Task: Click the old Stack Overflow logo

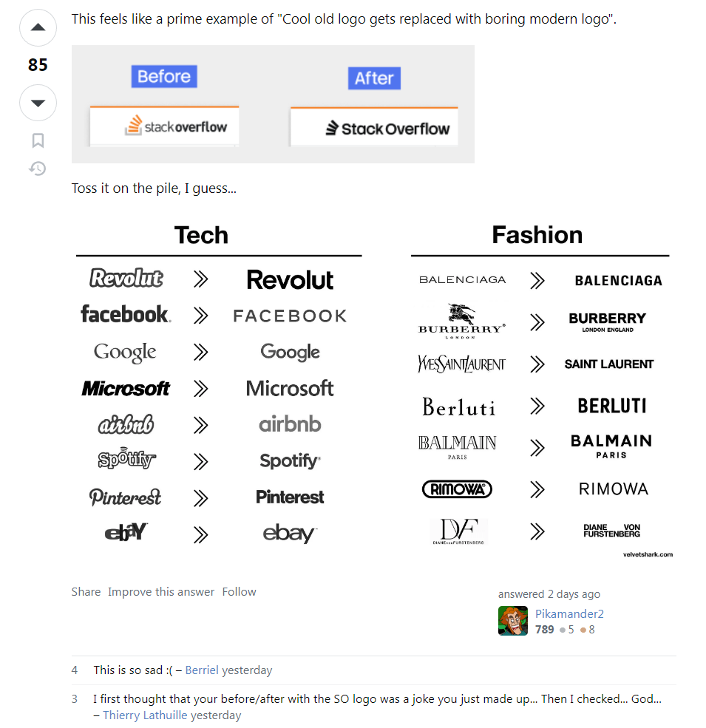Action: pos(176,126)
